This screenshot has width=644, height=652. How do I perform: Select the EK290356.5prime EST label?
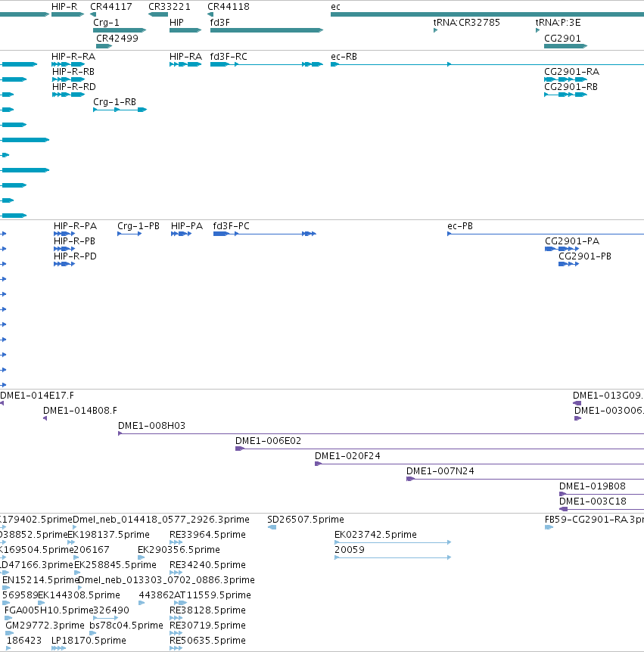point(179,549)
